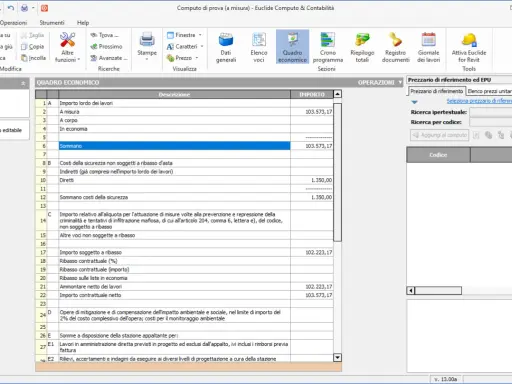This screenshot has height=384, width=512.
Task: Select 'Ribasso sulle liste in economia' row
Action: click(x=184, y=278)
